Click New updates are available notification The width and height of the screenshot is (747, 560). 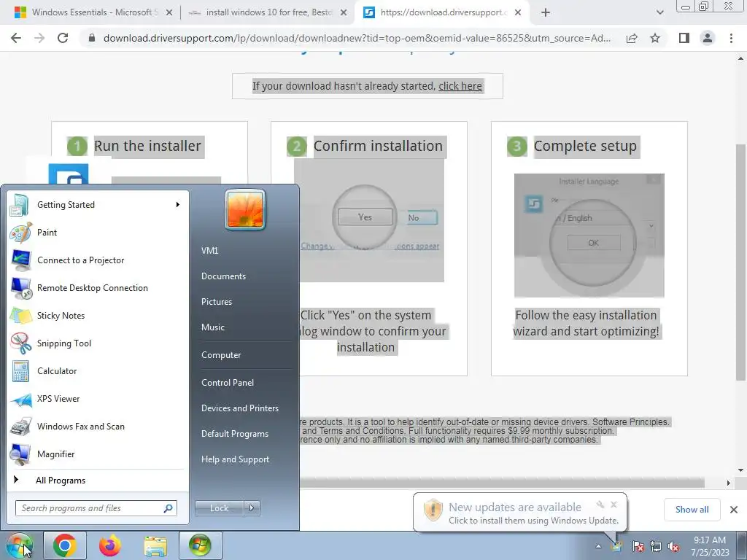519,513
